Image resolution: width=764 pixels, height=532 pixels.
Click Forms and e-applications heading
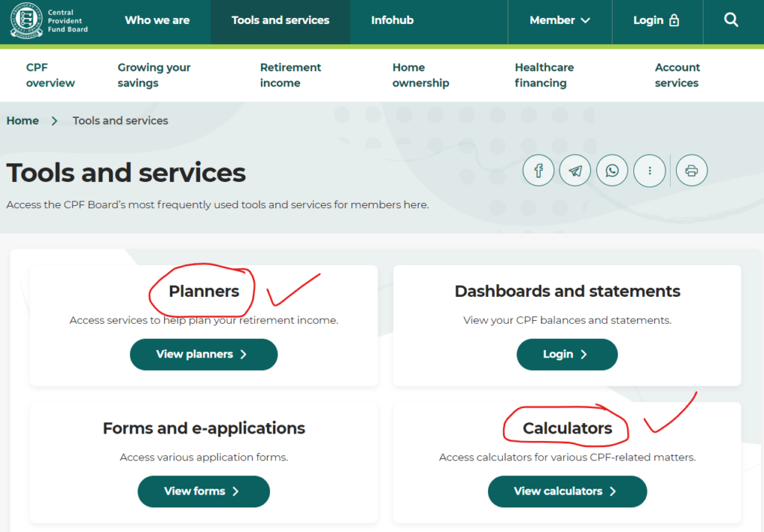pyautogui.click(x=204, y=428)
